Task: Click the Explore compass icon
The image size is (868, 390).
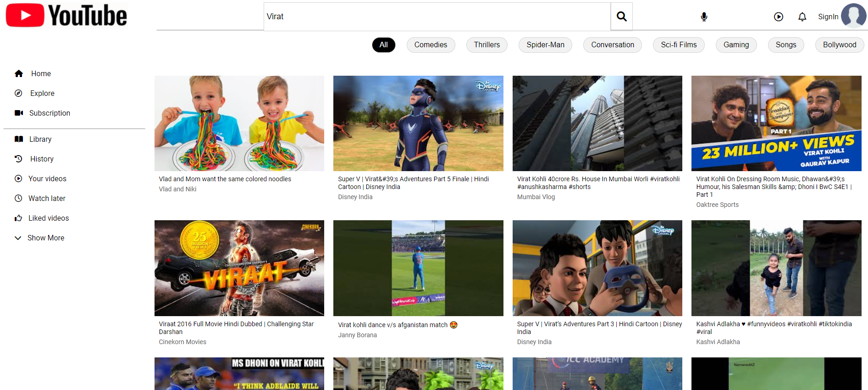Action: point(18,93)
